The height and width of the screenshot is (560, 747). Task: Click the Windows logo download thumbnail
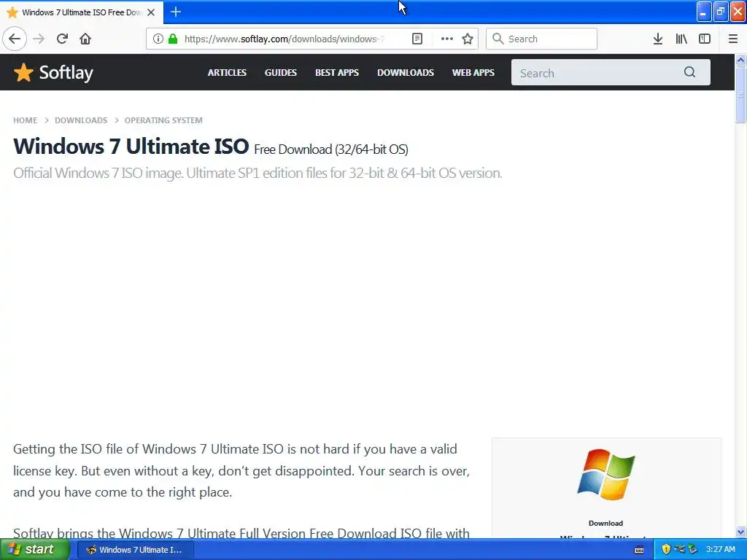(x=606, y=474)
